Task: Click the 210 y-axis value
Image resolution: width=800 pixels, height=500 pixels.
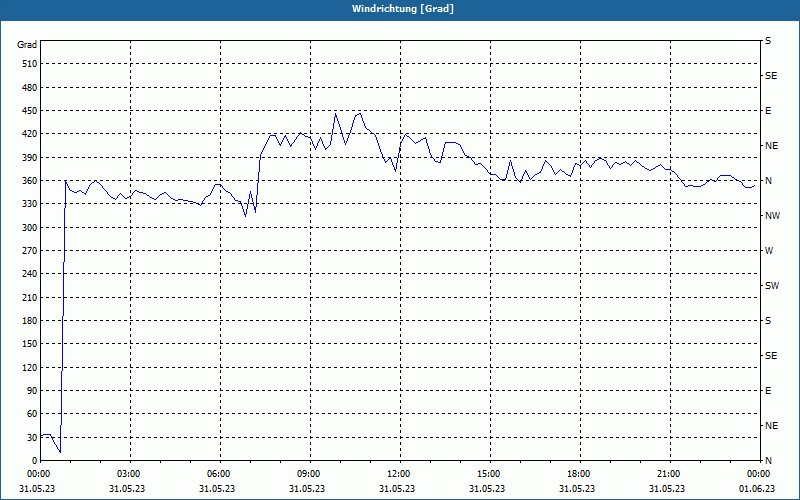Action: click(x=30, y=297)
